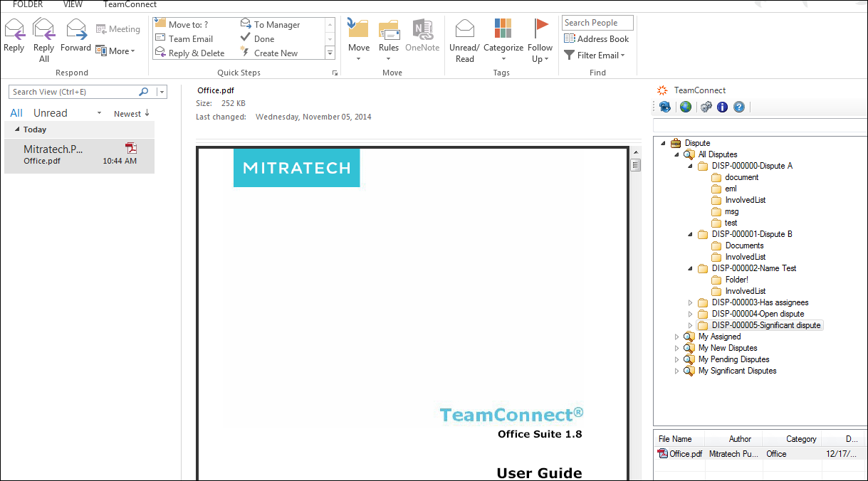Viewport: 868px width, 481px height.
Task: Run the Done quick step
Action: tap(258, 38)
